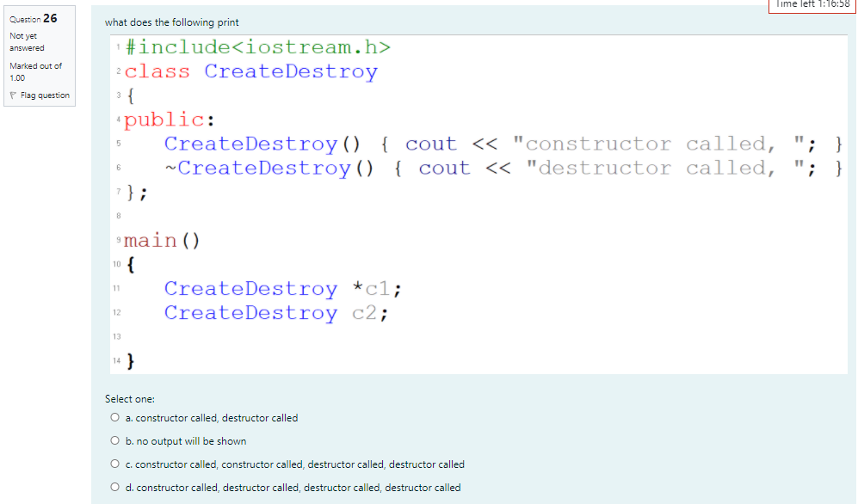The height and width of the screenshot is (504, 858).
Task: Select answer option b no output shown
Action: point(114,439)
